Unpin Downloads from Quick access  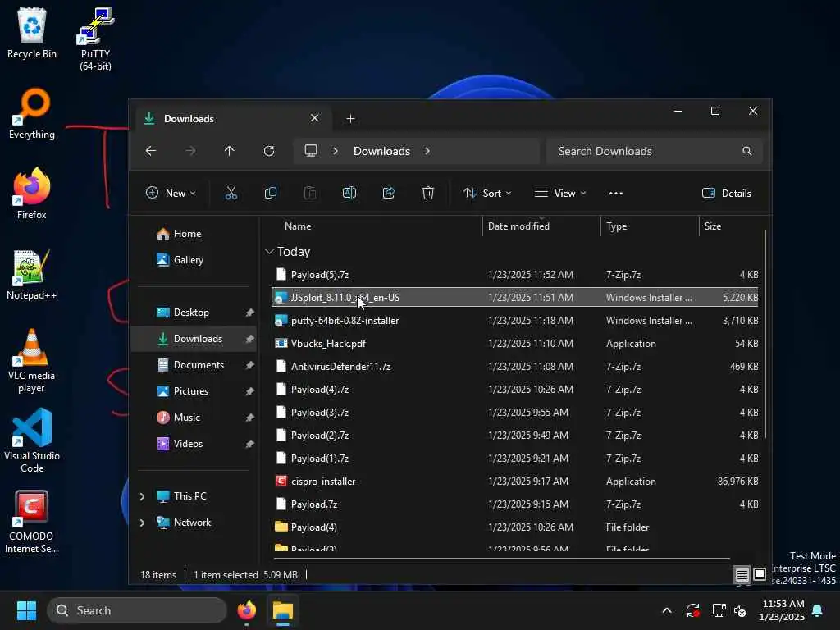[x=249, y=339]
